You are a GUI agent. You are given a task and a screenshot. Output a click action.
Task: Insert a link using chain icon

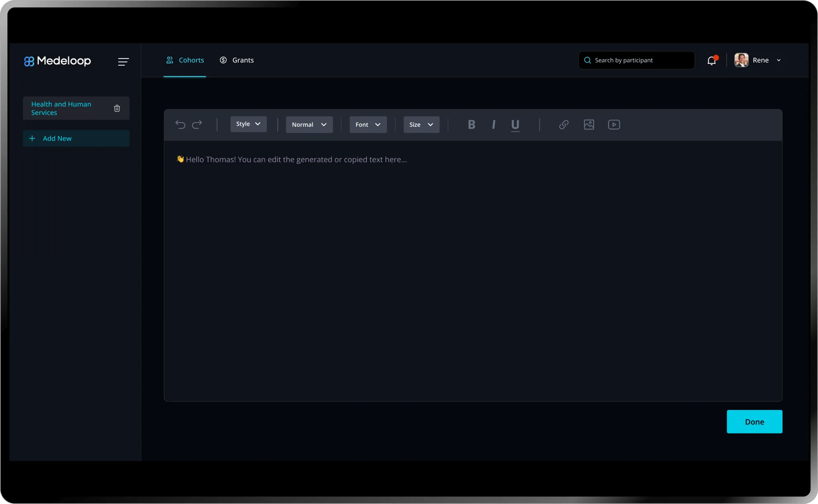(x=564, y=124)
